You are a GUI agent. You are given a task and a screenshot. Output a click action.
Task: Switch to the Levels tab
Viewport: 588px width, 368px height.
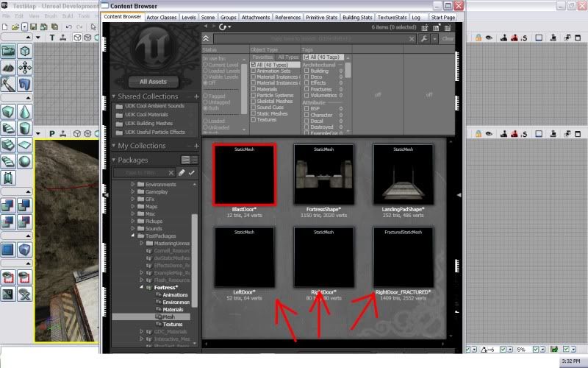(x=189, y=17)
